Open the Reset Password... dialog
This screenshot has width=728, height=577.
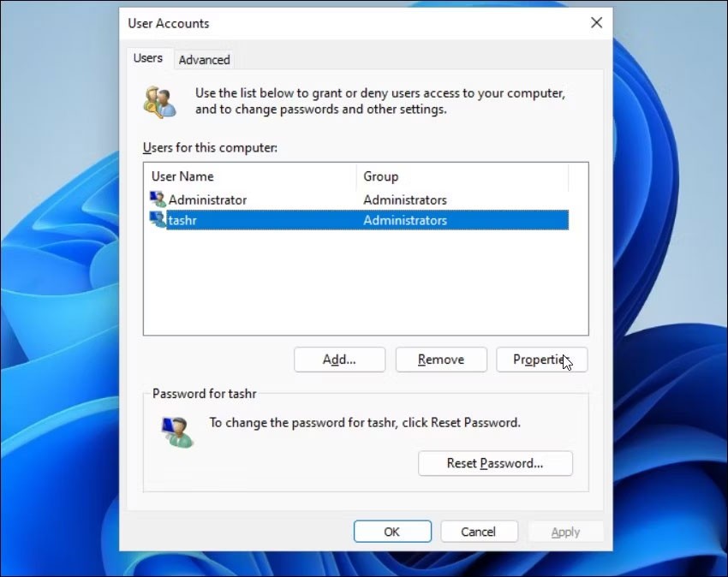(495, 463)
